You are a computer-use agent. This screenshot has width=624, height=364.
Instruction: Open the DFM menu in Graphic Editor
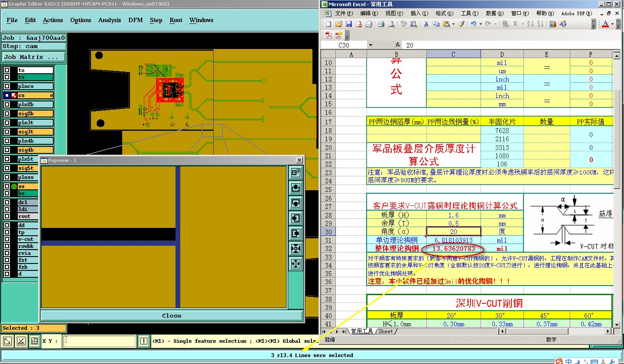point(136,20)
